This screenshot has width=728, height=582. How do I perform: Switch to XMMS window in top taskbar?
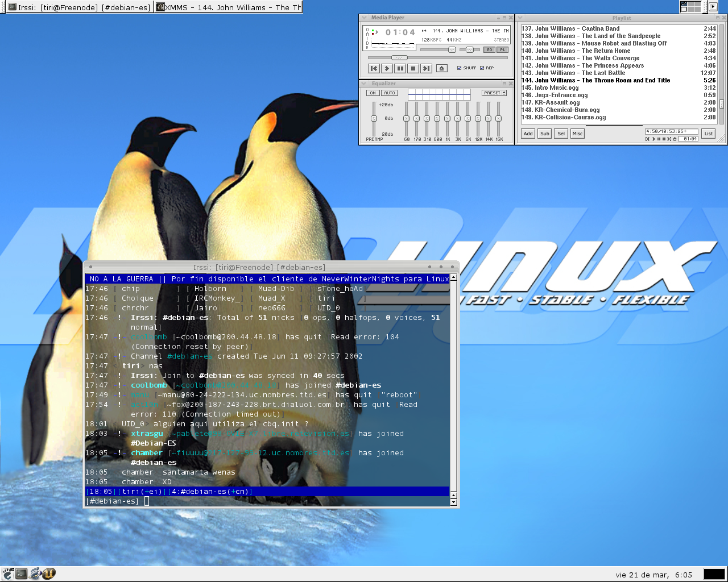pyautogui.click(x=228, y=7)
